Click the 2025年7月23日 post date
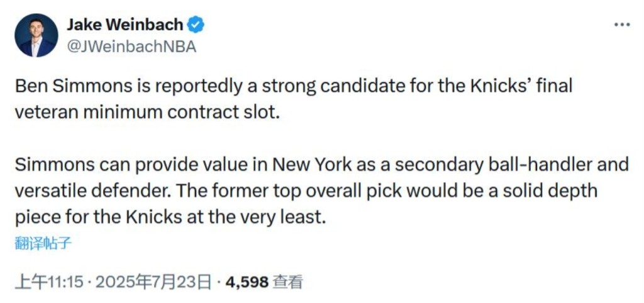 click(x=153, y=282)
